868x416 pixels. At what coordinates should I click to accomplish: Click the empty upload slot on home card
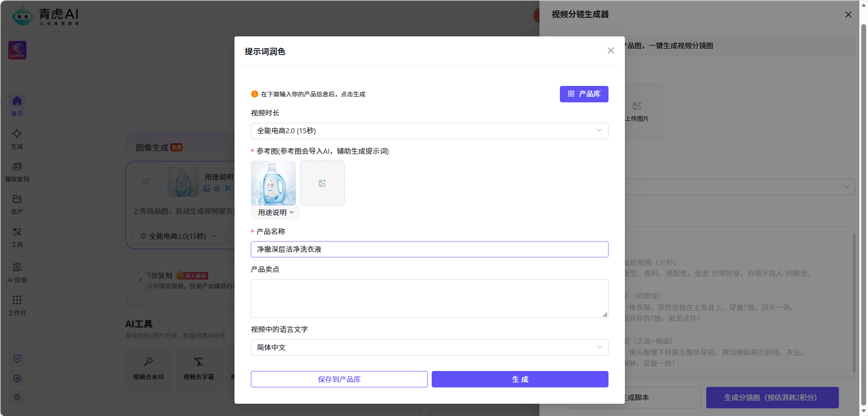point(146,181)
